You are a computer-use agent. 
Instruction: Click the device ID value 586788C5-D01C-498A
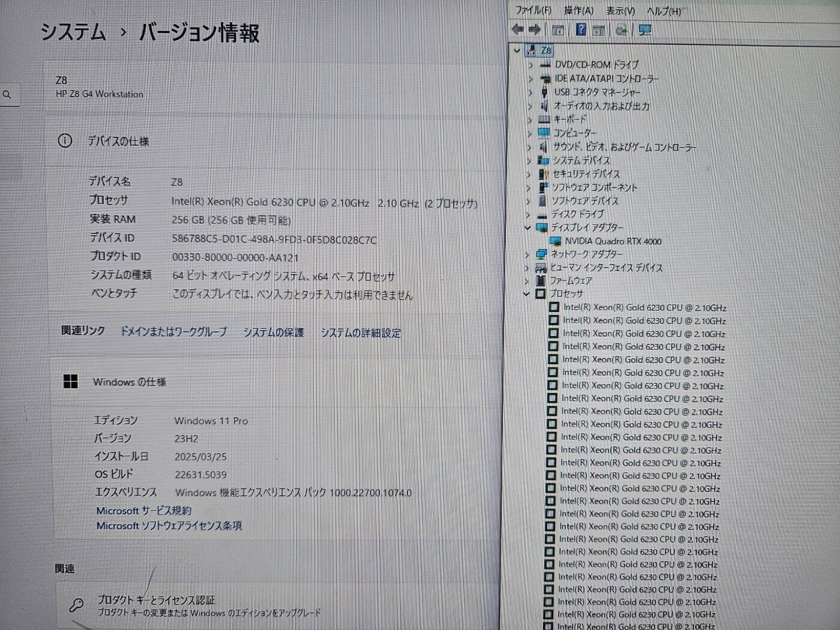tap(274, 240)
